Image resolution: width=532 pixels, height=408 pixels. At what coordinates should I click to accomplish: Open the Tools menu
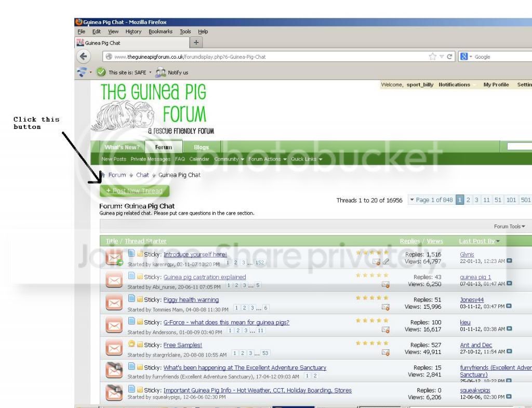(185, 32)
